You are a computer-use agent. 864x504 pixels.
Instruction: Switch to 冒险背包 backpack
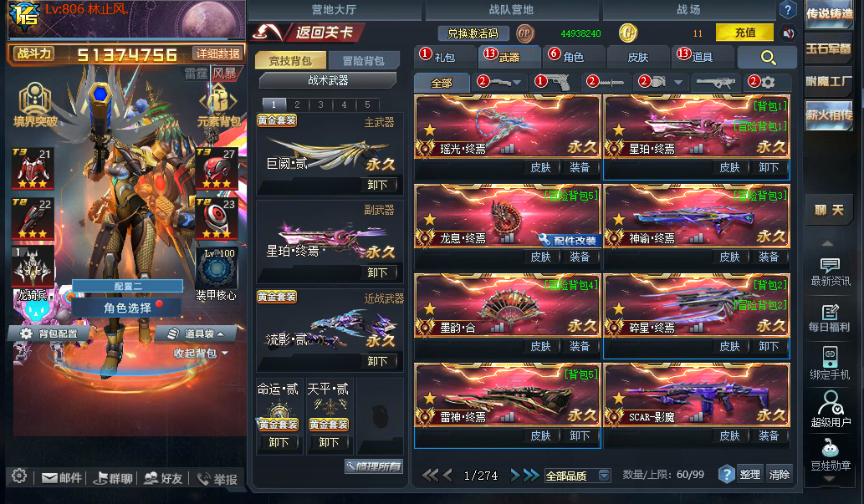[x=363, y=60]
